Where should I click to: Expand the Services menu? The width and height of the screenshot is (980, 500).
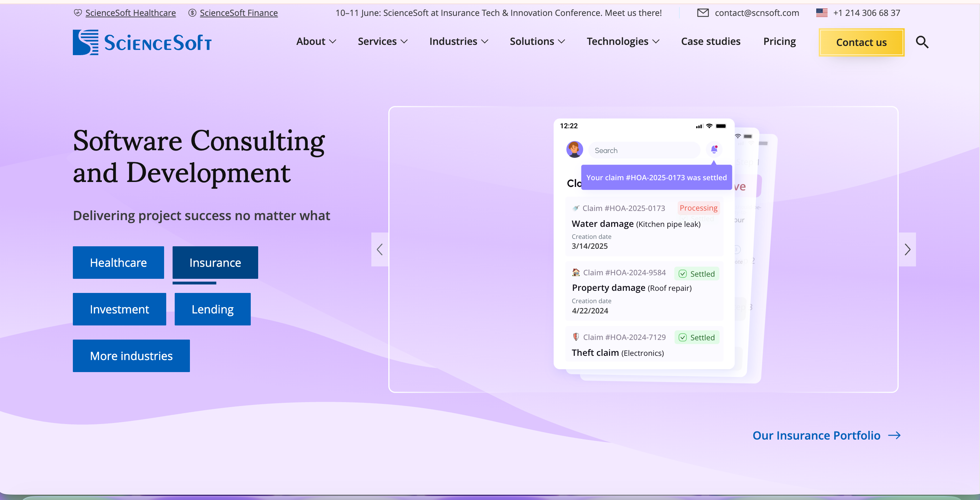click(383, 41)
